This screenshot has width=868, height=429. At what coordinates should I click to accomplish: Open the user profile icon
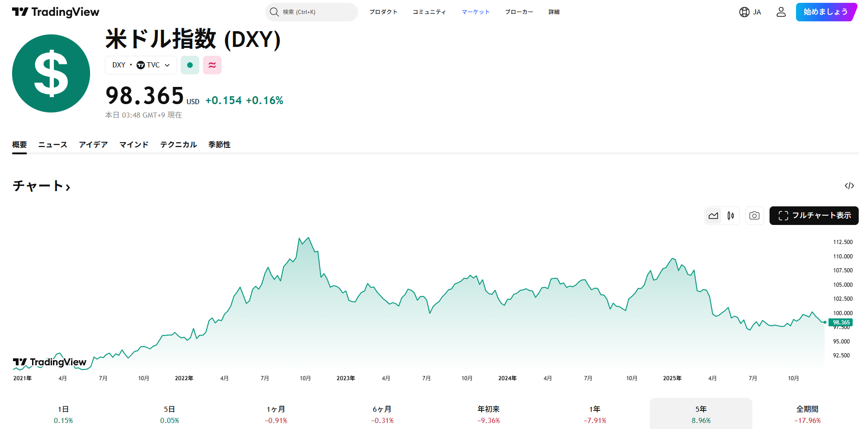coord(781,12)
